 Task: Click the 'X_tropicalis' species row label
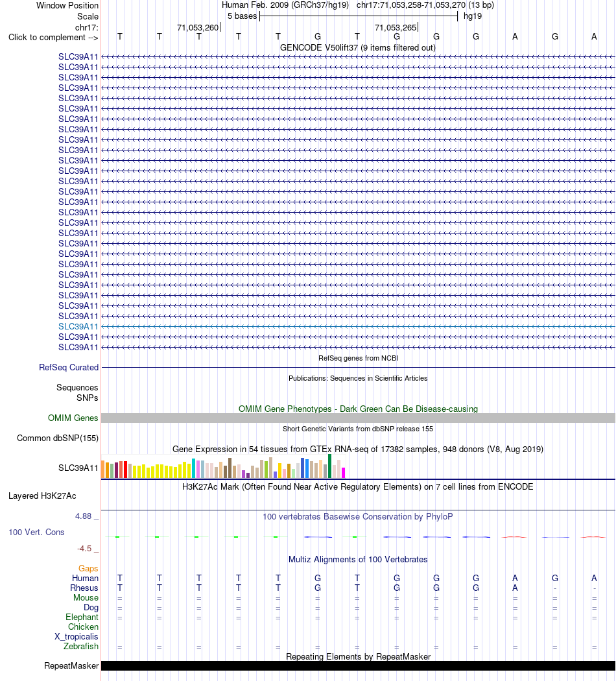click(x=76, y=637)
